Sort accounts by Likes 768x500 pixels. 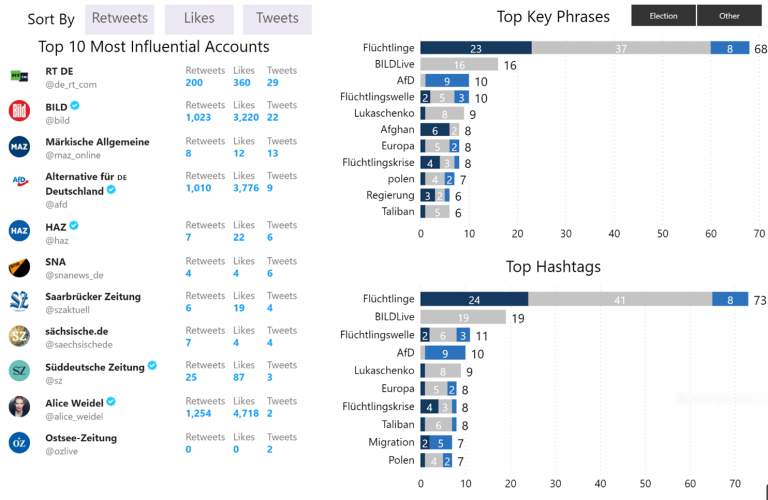click(199, 19)
